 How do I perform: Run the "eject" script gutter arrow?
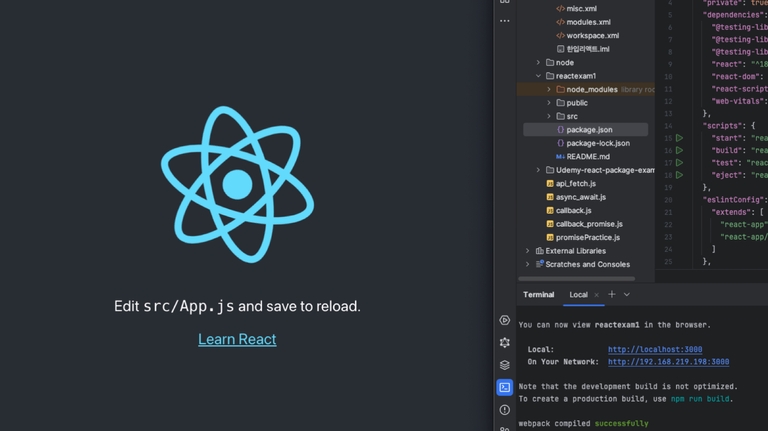(x=679, y=175)
